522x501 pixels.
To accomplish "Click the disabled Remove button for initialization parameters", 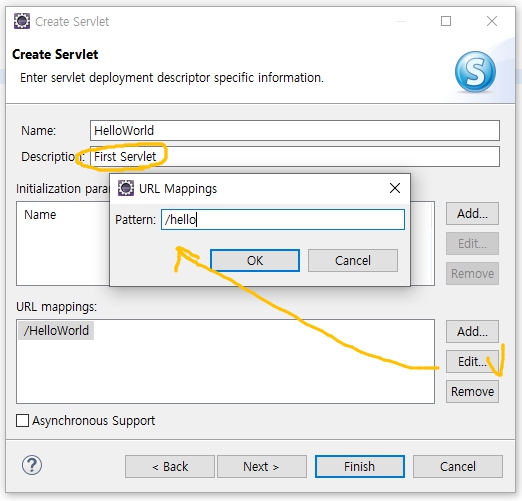I will coord(472,273).
